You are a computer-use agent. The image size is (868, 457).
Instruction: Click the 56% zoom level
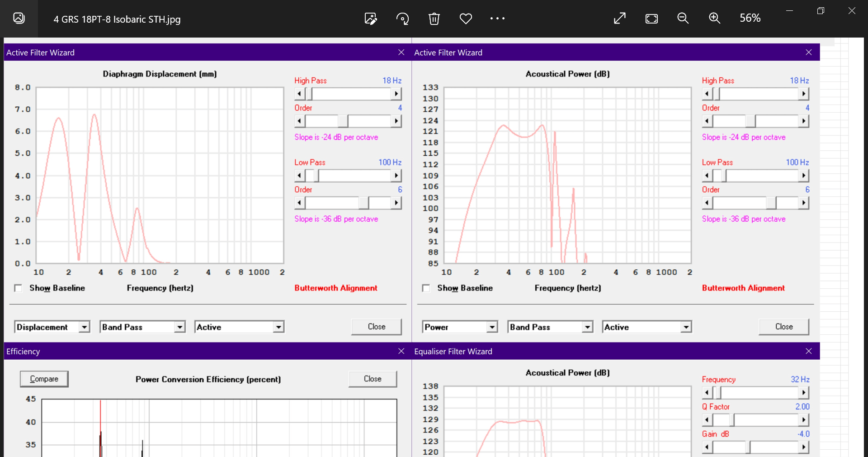point(750,18)
